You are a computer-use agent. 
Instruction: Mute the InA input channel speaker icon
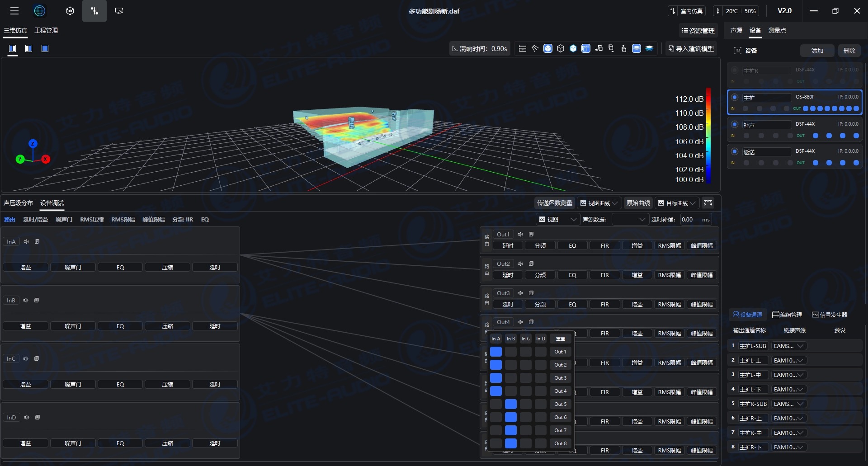coord(26,242)
